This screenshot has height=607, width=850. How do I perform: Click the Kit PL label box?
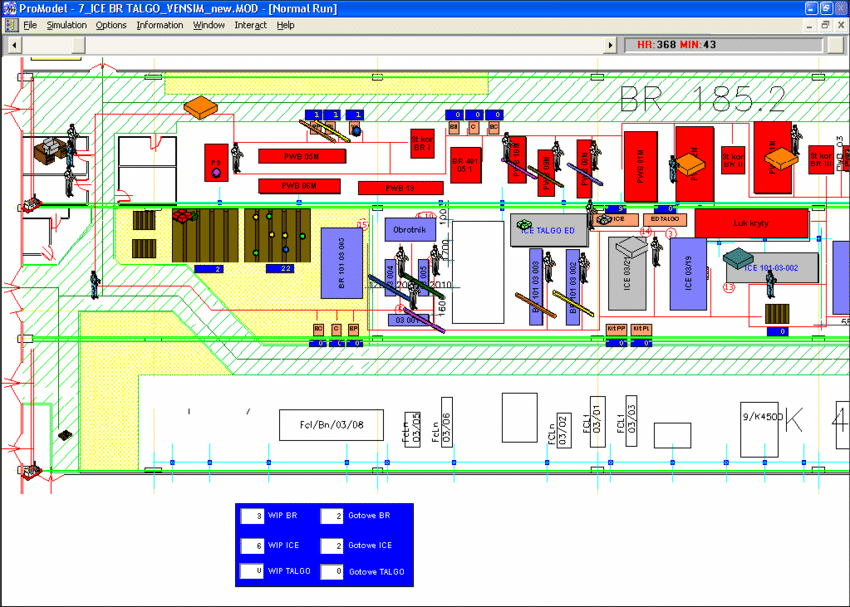[641, 330]
